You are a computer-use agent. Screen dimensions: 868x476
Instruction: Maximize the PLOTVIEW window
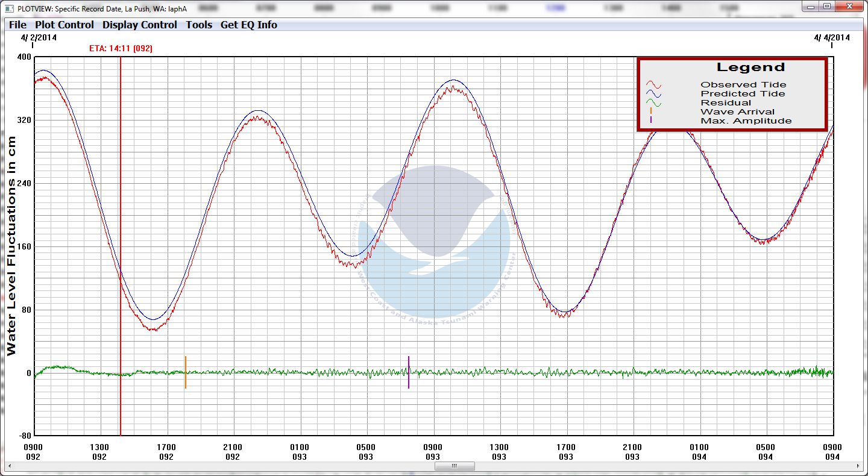coord(827,6)
